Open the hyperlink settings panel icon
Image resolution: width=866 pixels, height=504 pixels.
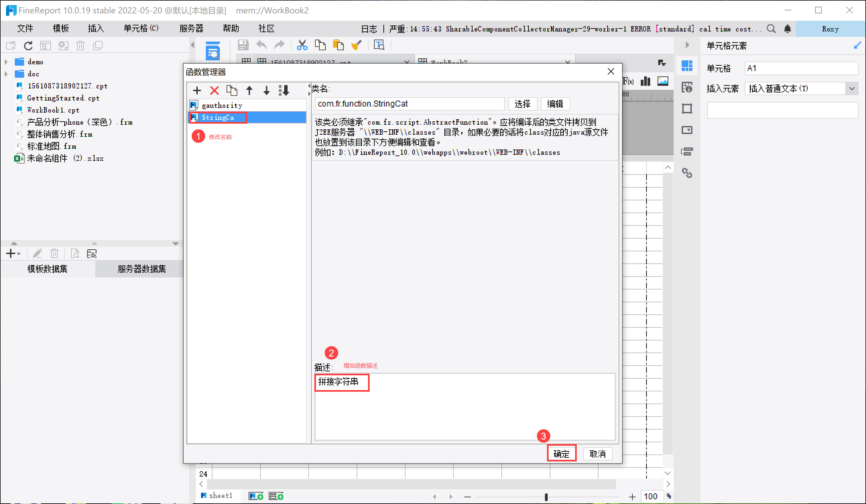(687, 173)
